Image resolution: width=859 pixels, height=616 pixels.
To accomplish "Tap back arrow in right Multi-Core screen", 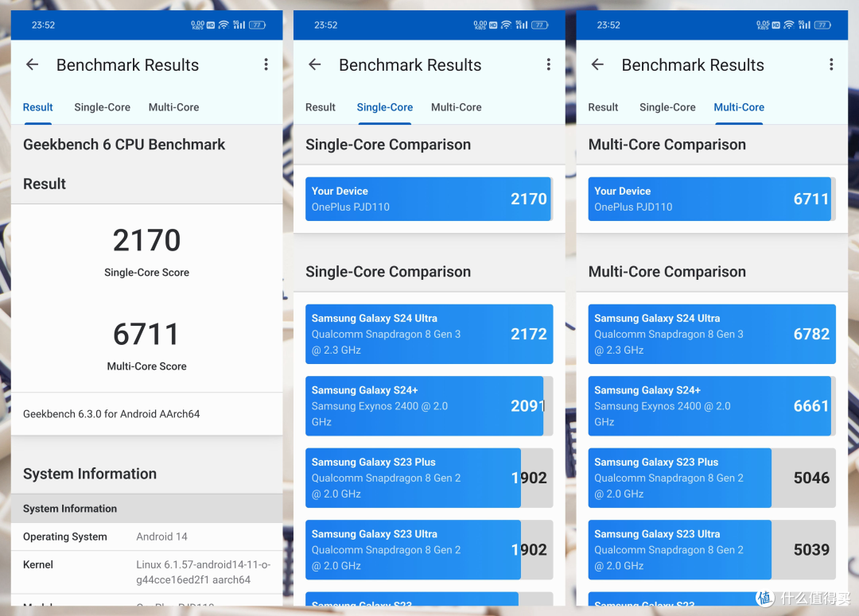I will (x=597, y=64).
